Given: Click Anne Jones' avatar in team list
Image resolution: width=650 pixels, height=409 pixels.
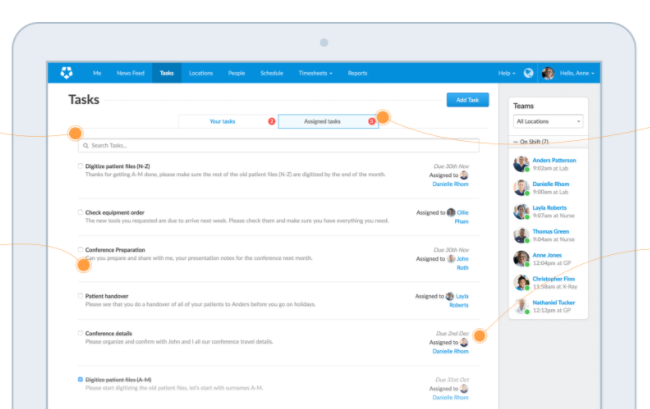Looking at the screenshot, I should (521, 259).
